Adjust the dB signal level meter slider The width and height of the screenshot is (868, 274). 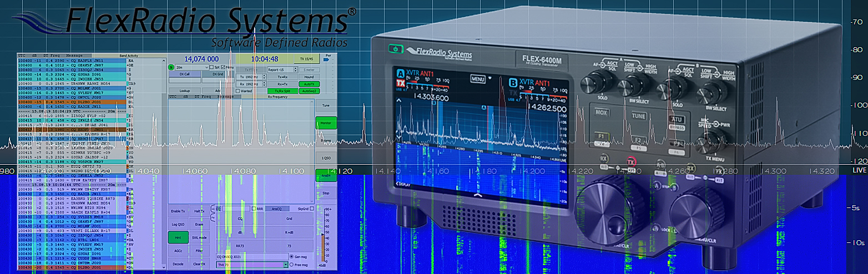coord(323,235)
